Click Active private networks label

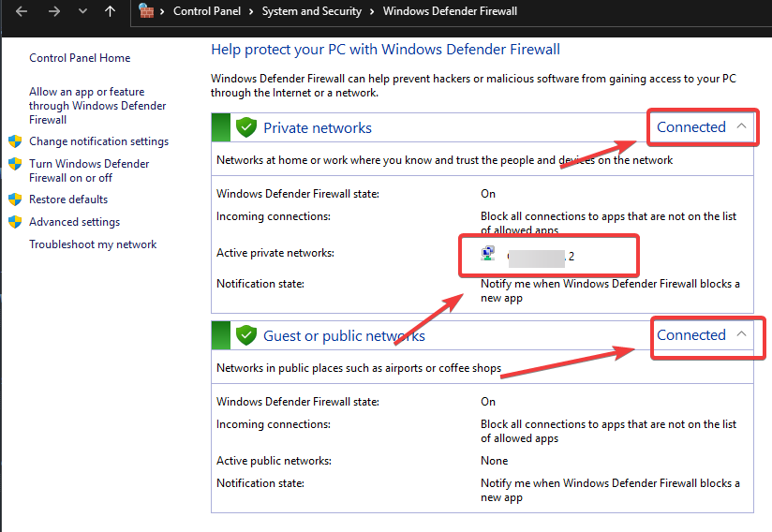pyautogui.click(x=275, y=253)
